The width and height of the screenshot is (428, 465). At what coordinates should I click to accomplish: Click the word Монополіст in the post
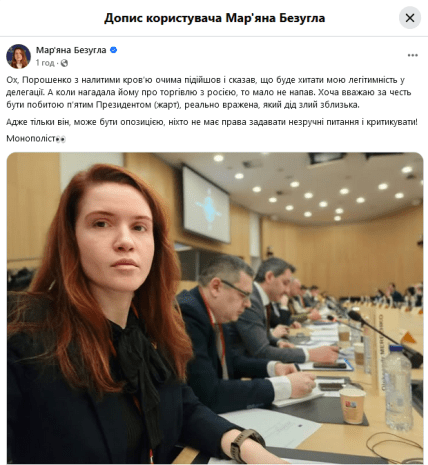click(31, 139)
